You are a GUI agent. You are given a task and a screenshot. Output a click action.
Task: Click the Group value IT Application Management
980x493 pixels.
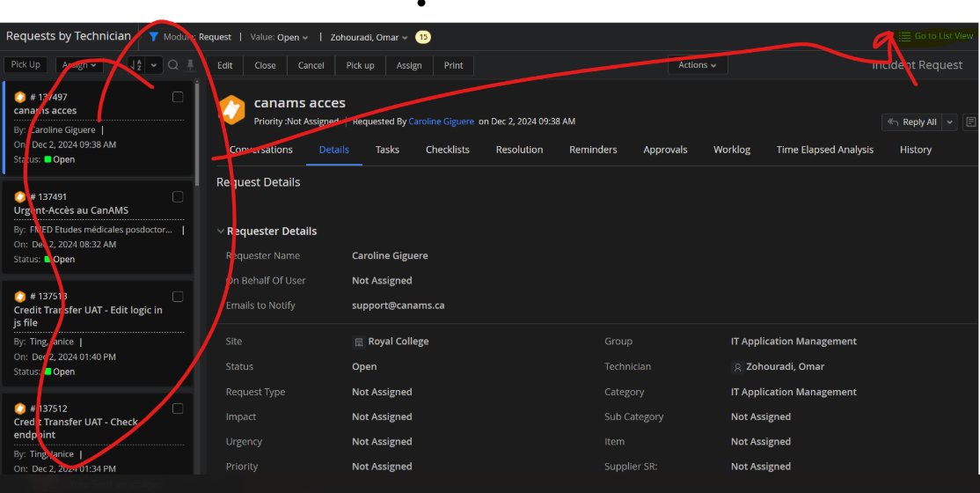tap(794, 342)
